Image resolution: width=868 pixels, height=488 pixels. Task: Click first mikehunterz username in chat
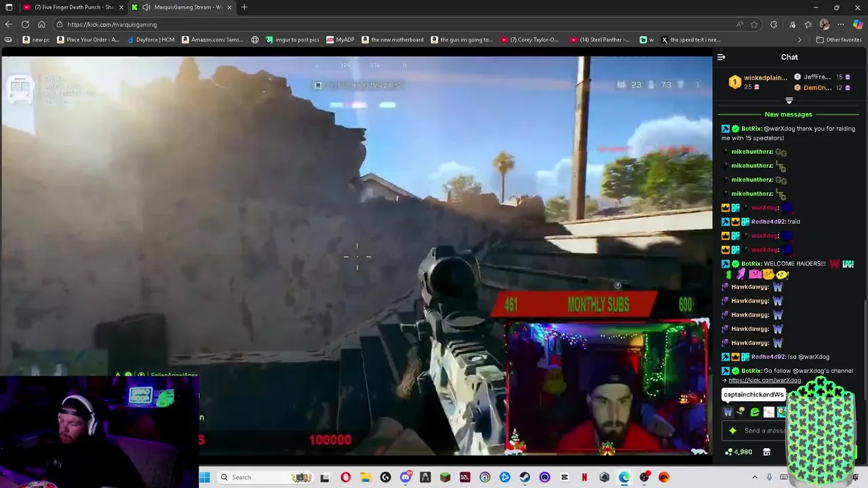coord(752,152)
